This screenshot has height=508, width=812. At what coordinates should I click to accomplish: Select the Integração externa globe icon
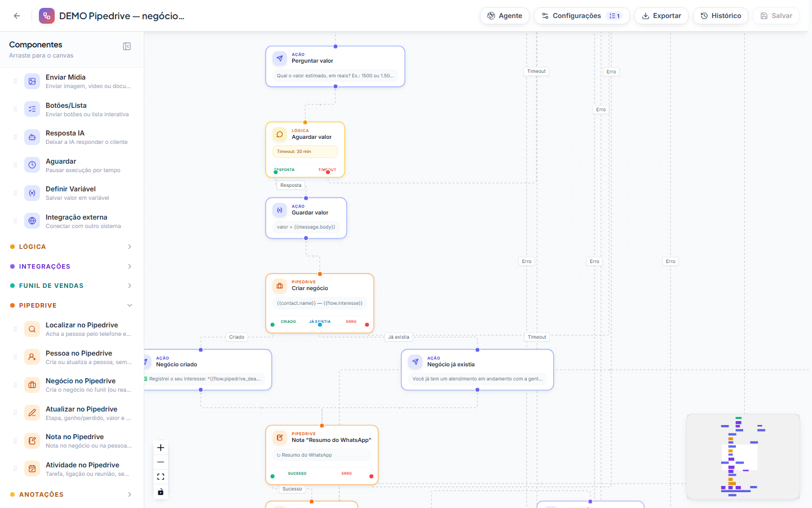point(32,221)
